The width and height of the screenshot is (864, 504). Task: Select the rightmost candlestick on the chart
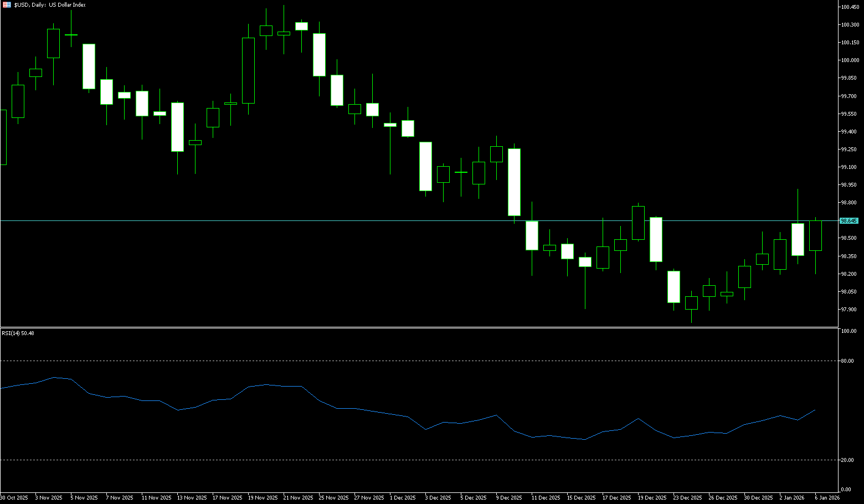(x=815, y=235)
